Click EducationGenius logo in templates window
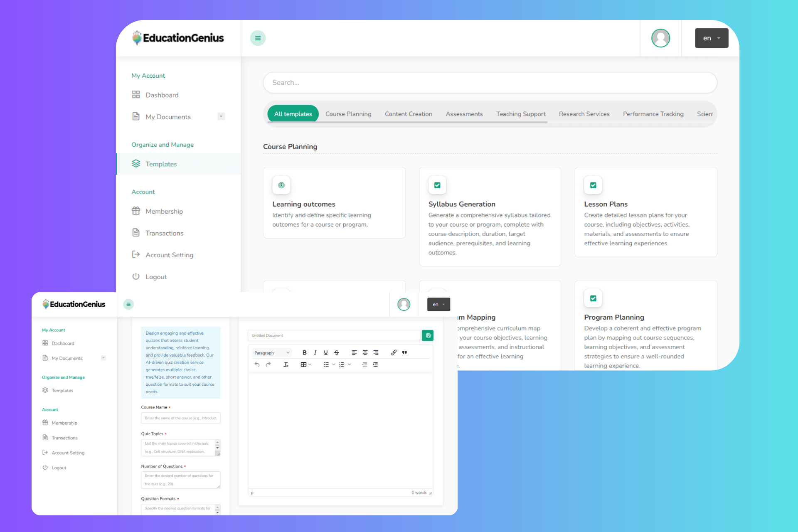This screenshot has height=532, width=798. [x=178, y=38]
